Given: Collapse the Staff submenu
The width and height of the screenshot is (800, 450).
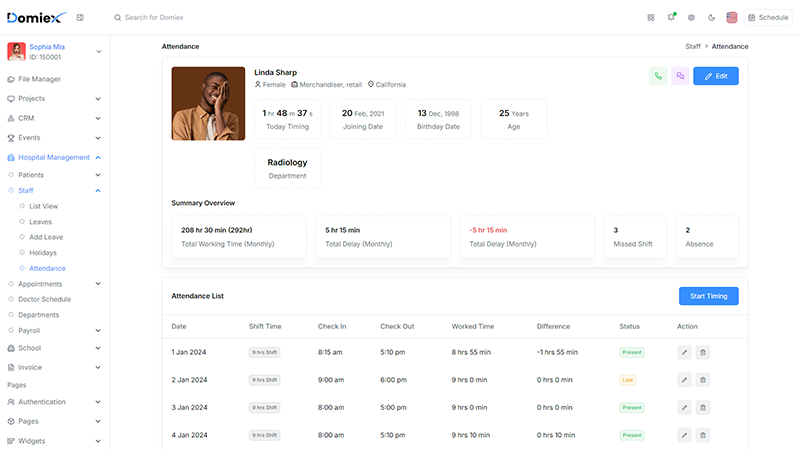Looking at the screenshot, I should pos(54,190).
